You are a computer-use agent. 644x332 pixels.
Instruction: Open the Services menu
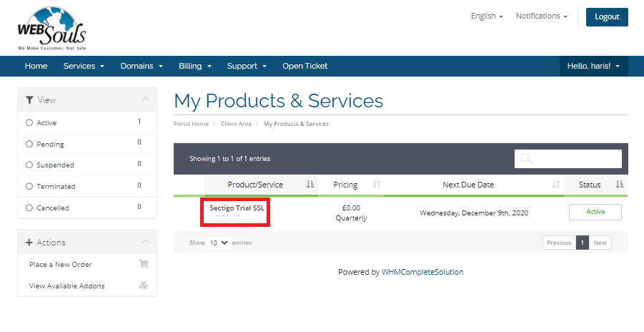pos(84,66)
